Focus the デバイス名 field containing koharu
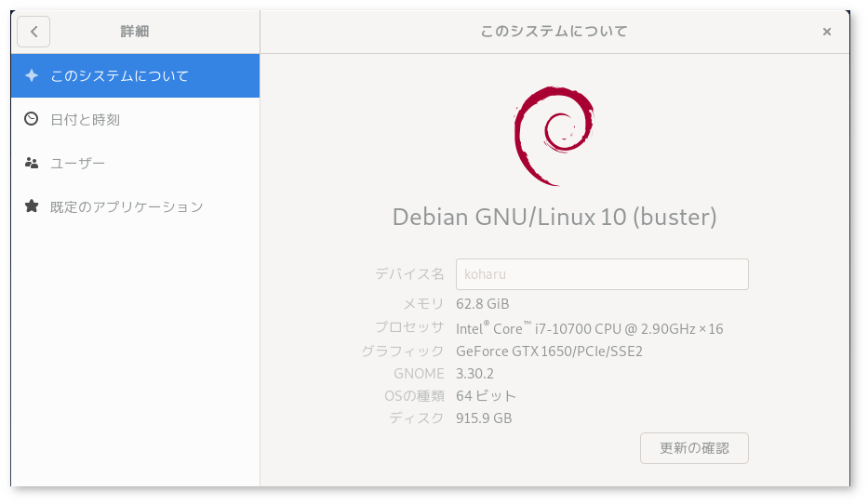 pos(601,274)
